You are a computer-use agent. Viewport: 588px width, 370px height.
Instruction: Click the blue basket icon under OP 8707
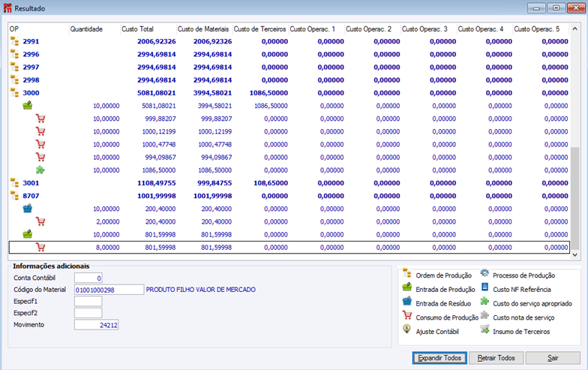point(28,209)
